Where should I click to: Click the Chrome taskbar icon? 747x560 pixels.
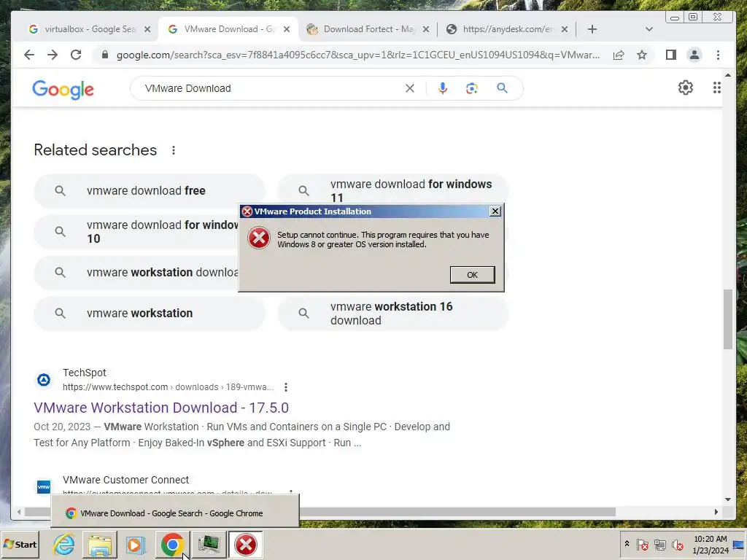172,545
